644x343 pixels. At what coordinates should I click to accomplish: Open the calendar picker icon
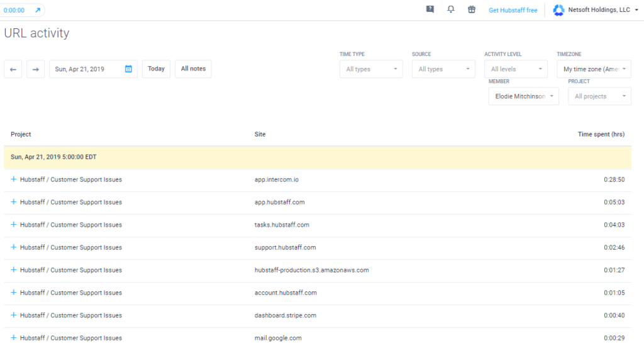coord(128,69)
